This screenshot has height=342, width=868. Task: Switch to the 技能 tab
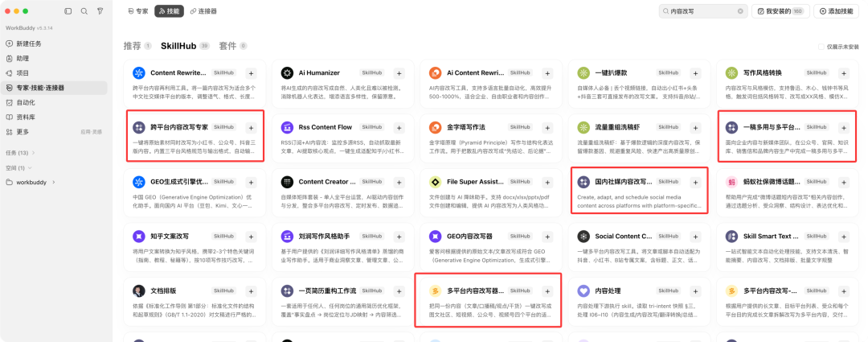click(169, 11)
